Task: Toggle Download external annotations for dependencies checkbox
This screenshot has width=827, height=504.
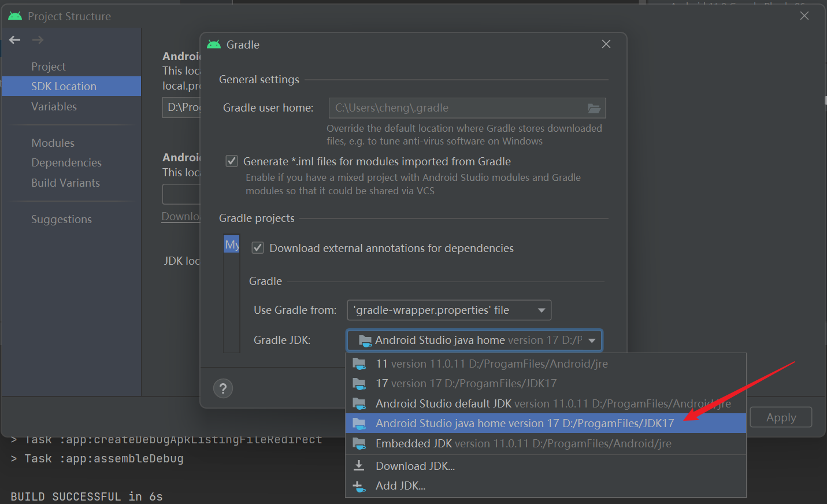Action: 258,248
